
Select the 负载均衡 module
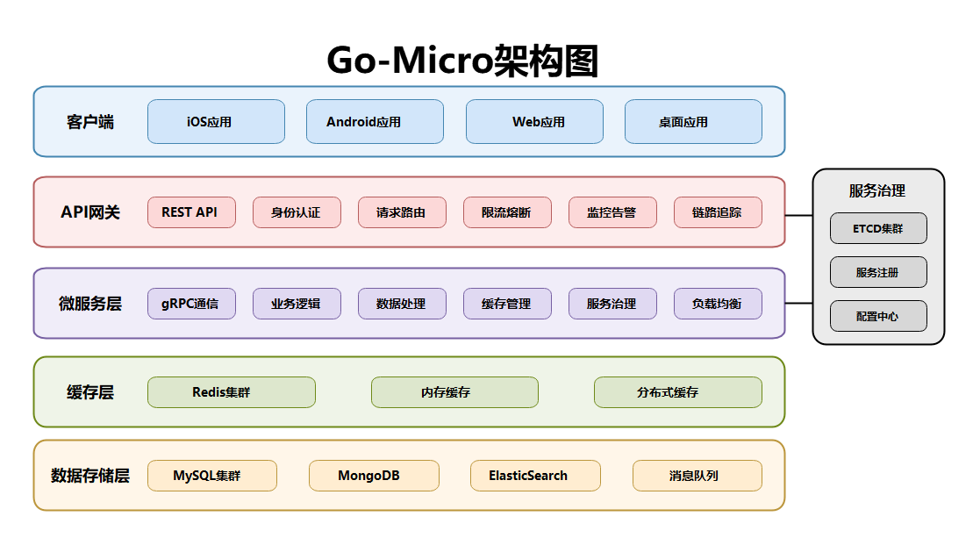click(718, 303)
